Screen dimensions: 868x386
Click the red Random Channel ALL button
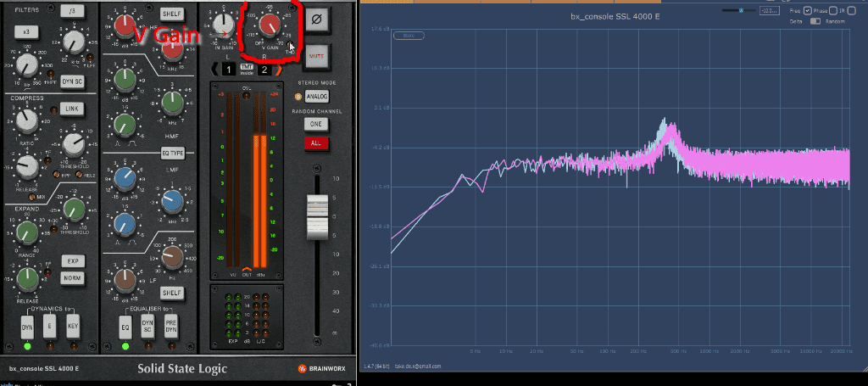[316, 143]
